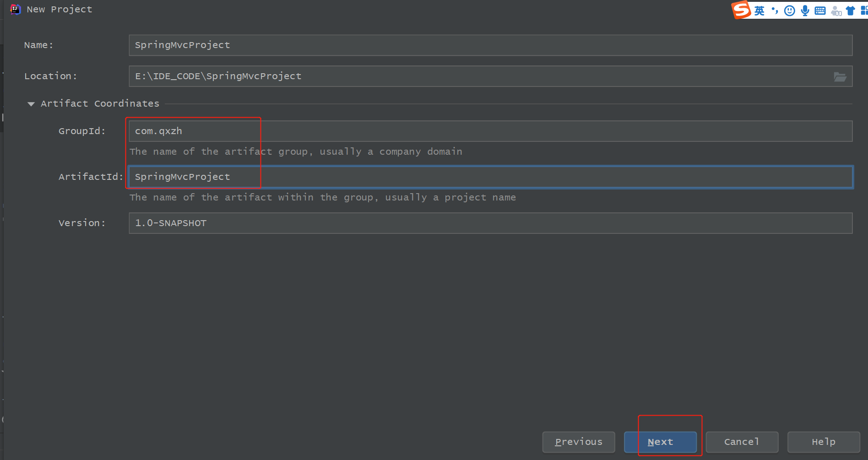Image resolution: width=868 pixels, height=460 pixels.
Task: Click the 'Artifact Coordinates' section label
Action: [x=100, y=104]
